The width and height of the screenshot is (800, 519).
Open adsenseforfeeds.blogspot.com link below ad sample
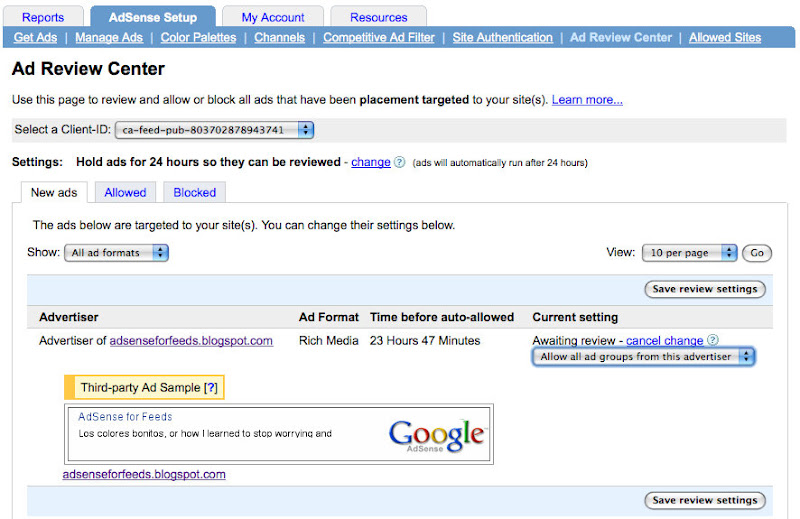click(x=144, y=474)
